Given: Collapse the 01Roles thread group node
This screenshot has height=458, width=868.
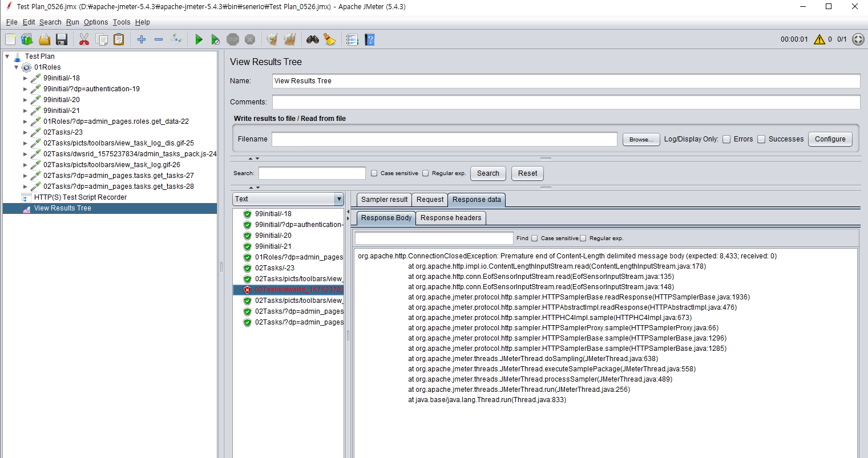Looking at the screenshot, I should tap(16, 67).
